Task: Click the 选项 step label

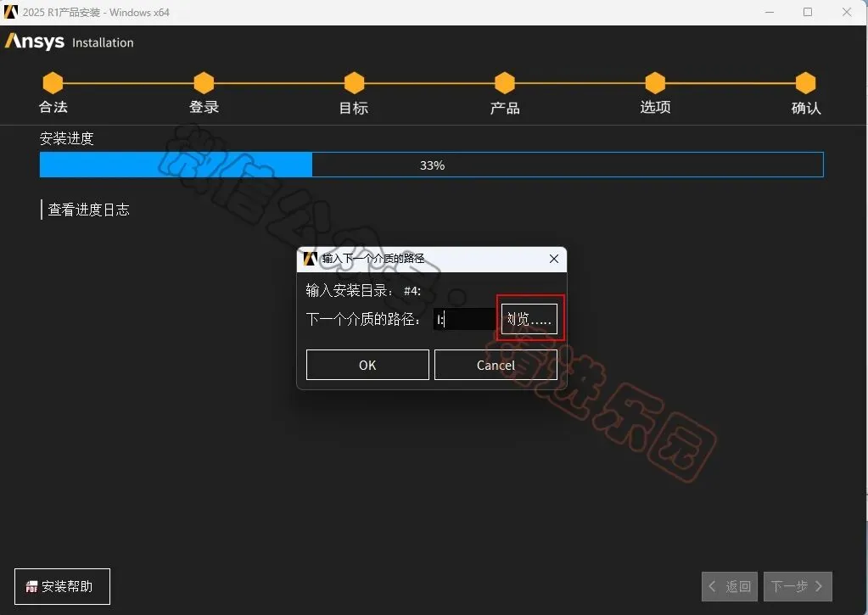Action: pyautogui.click(x=655, y=107)
